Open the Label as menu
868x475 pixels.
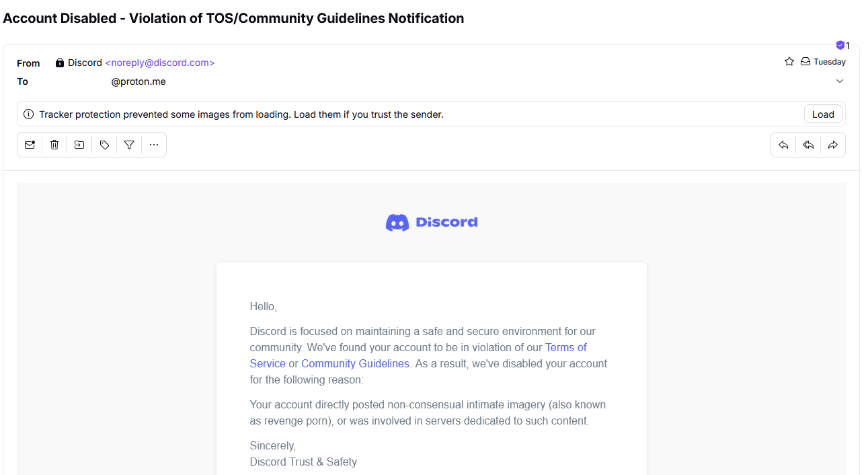104,145
